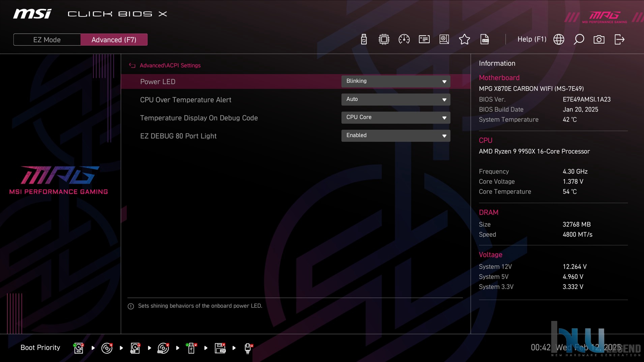
Task: Click the power LED help description text
Action: (x=200, y=306)
